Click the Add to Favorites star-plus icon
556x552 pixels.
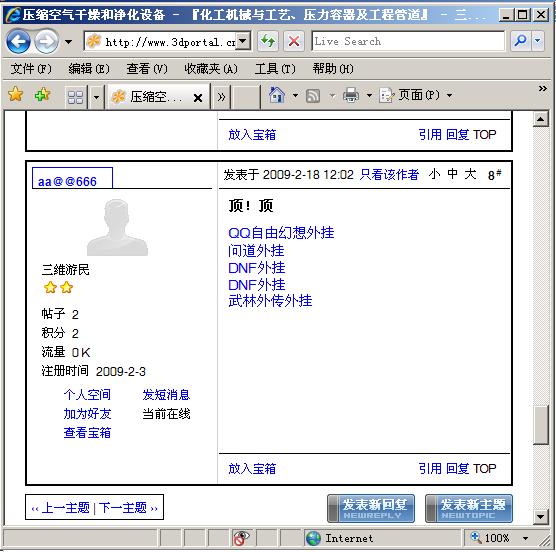pyautogui.click(x=43, y=94)
